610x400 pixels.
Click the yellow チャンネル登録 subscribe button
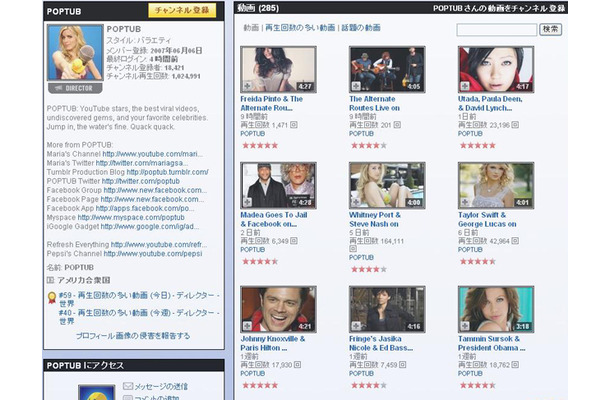(x=182, y=10)
